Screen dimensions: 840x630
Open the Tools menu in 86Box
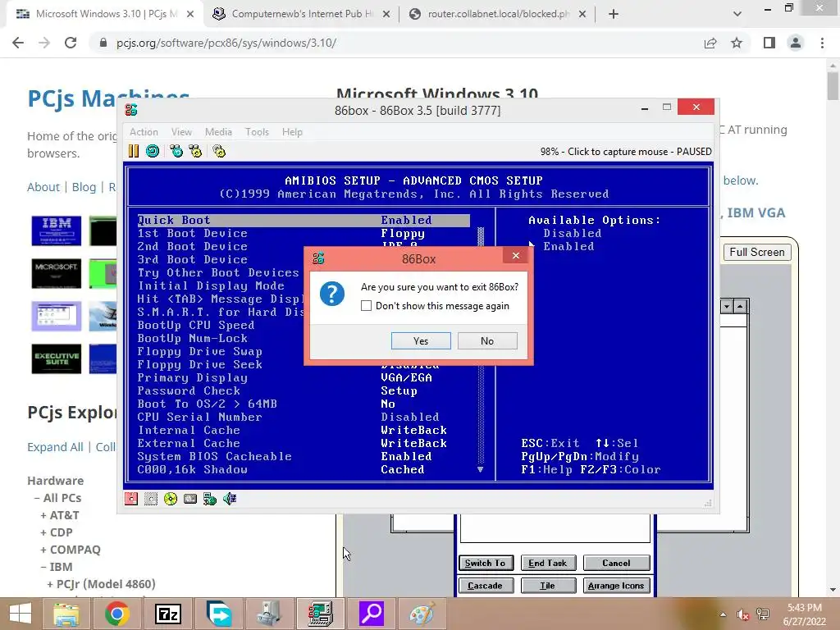(x=257, y=132)
